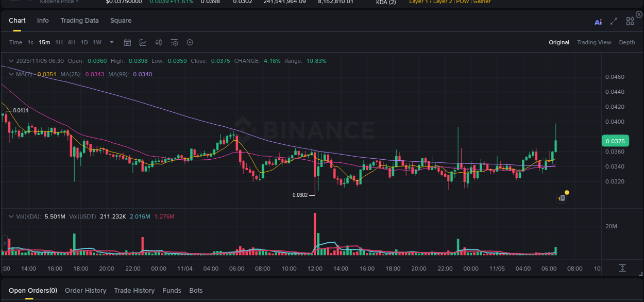Open the chart layout grid selector
Screen dimensions: 644x302
[x=630, y=21]
